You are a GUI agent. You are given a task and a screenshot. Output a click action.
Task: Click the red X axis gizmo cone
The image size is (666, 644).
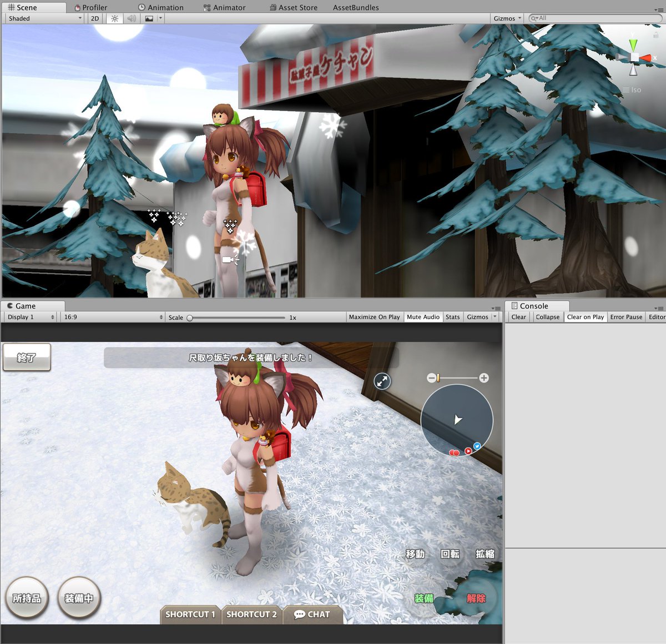click(x=647, y=58)
